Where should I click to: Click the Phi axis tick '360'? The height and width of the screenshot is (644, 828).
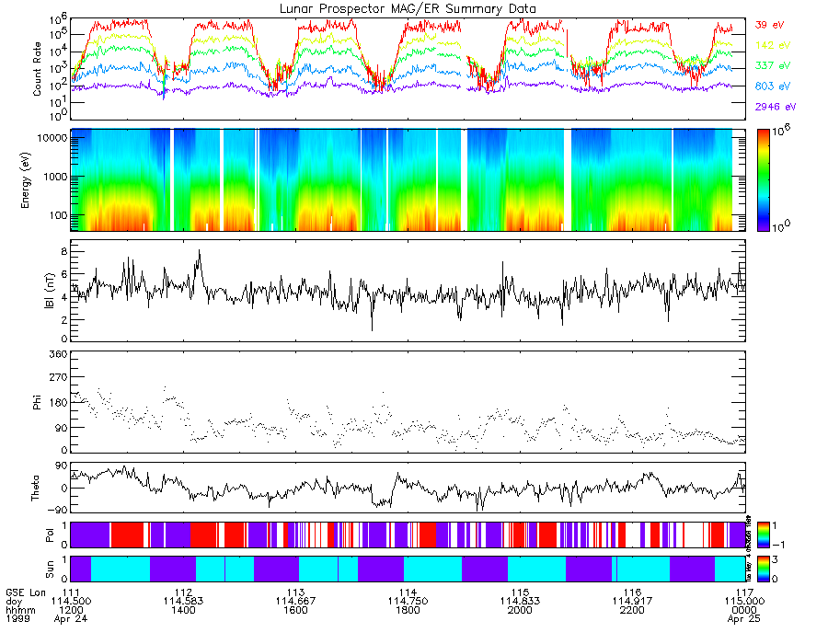pyautogui.click(x=59, y=354)
